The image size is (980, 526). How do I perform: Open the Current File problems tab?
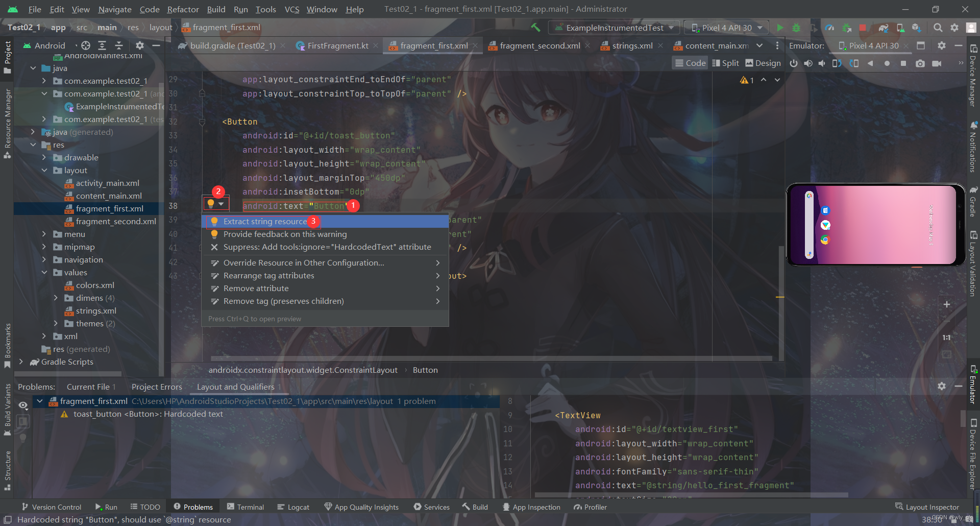(91, 387)
